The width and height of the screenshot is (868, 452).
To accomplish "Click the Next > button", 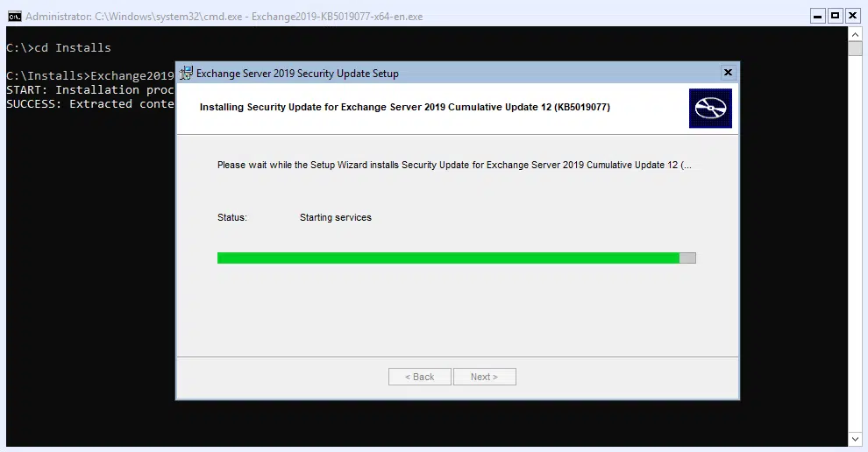I will pos(484,377).
